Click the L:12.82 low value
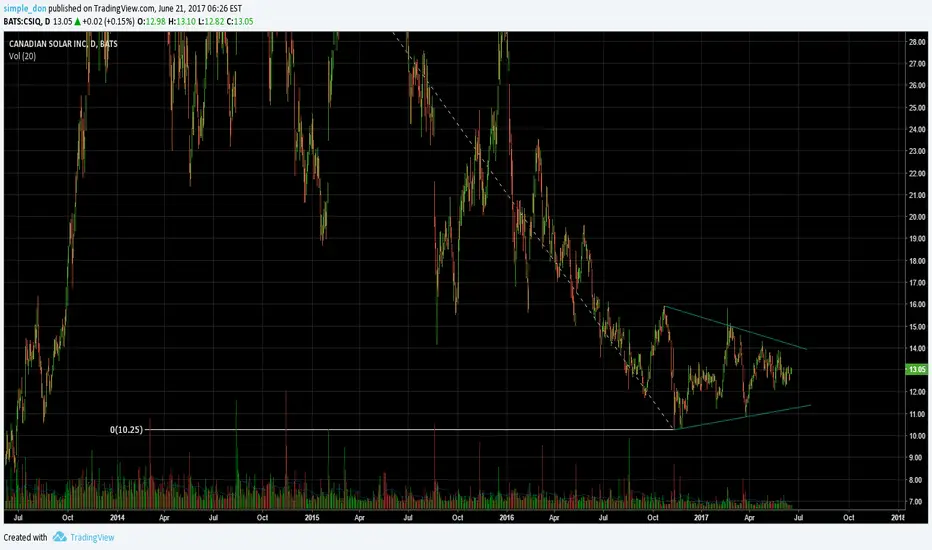Viewport: 932px width, 550px height. pyautogui.click(x=210, y=21)
